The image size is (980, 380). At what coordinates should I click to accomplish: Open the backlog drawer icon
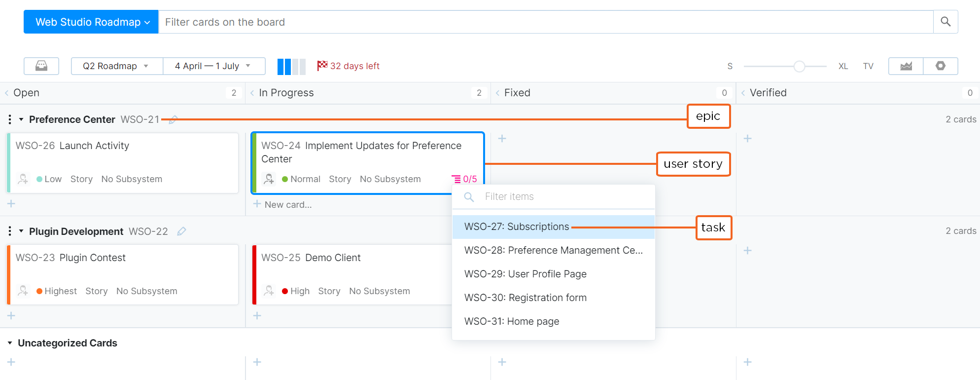tap(41, 66)
